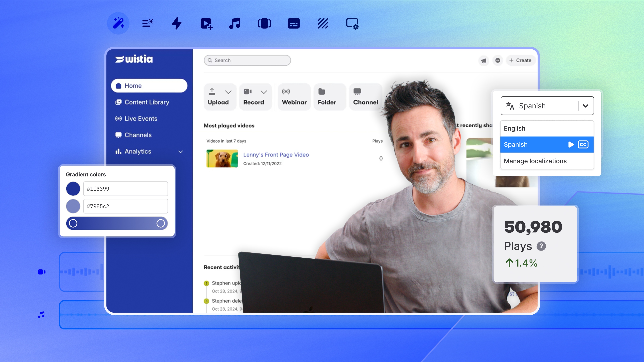Click the left gradient stop handle
644x362 pixels.
pos(73,223)
